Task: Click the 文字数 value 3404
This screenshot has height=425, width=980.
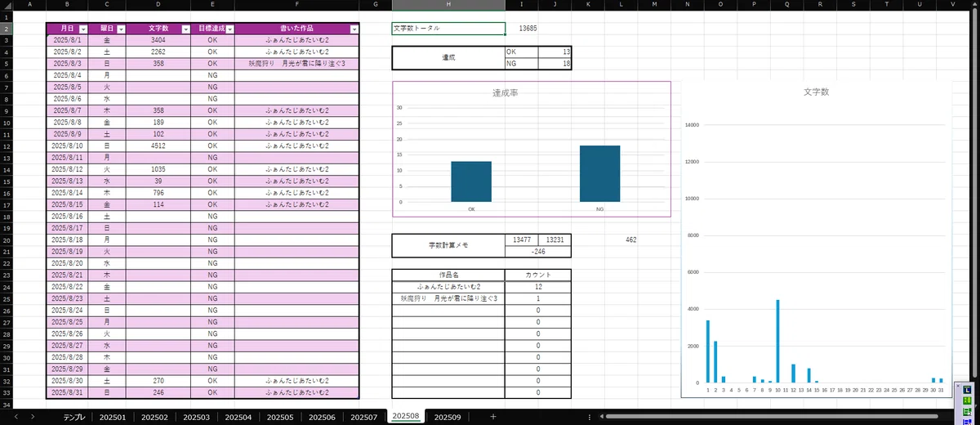Action: click(x=158, y=40)
